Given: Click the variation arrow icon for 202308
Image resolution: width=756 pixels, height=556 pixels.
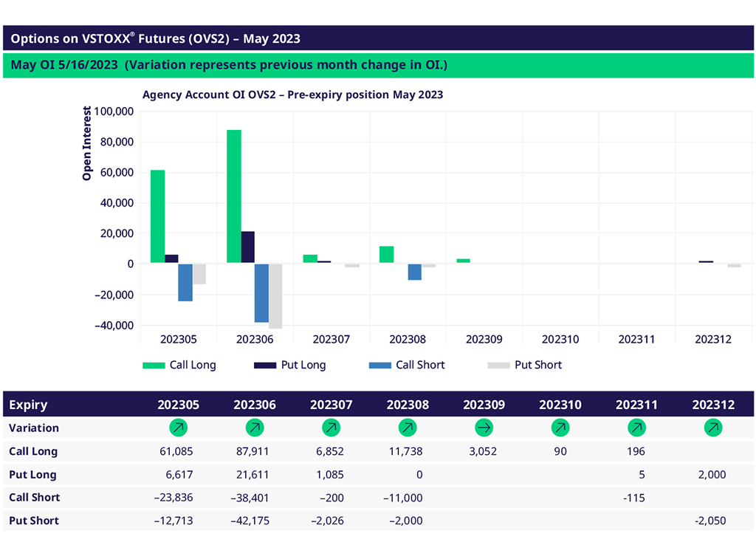Looking at the screenshot, I should 408,428.
